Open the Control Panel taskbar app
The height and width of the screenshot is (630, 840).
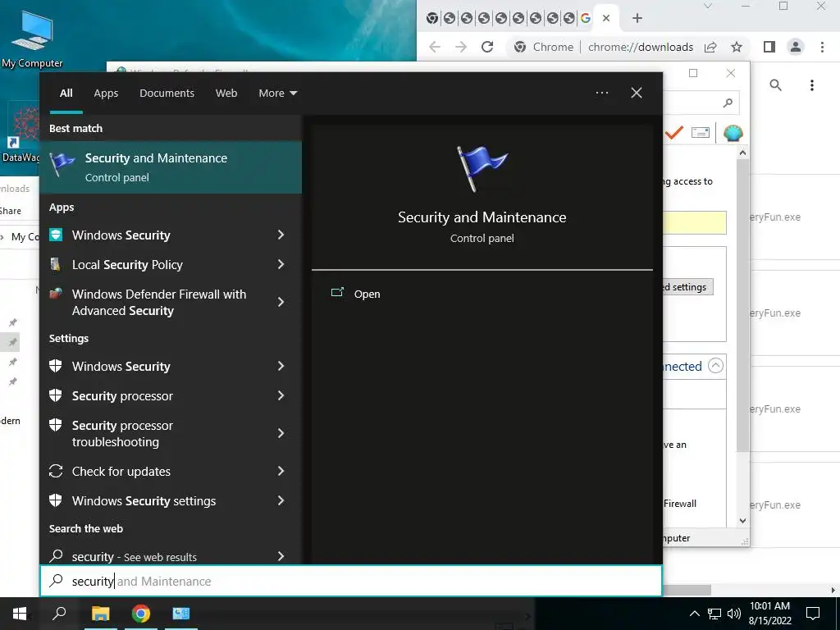[181, 614]
